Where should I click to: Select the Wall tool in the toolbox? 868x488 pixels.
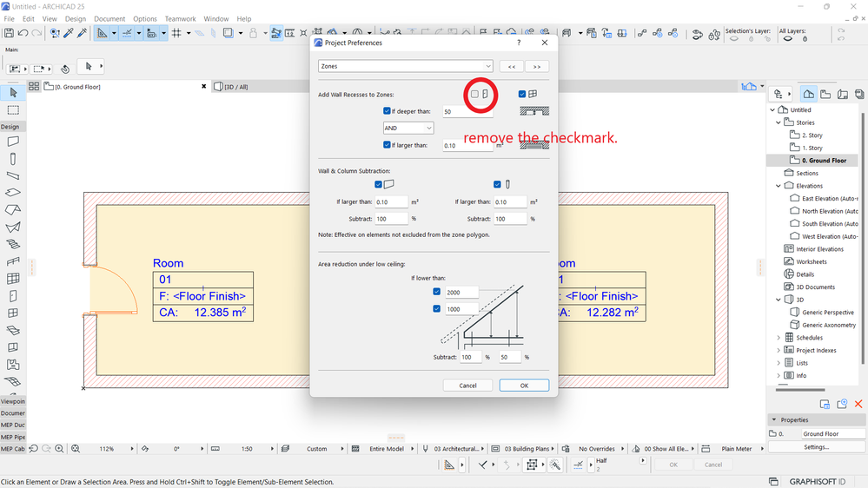point(13,142)
